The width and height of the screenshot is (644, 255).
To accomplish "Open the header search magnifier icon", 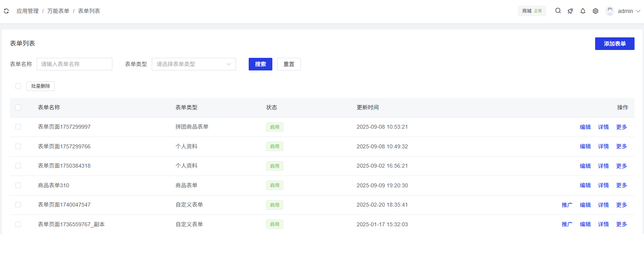I will point(558,11).
